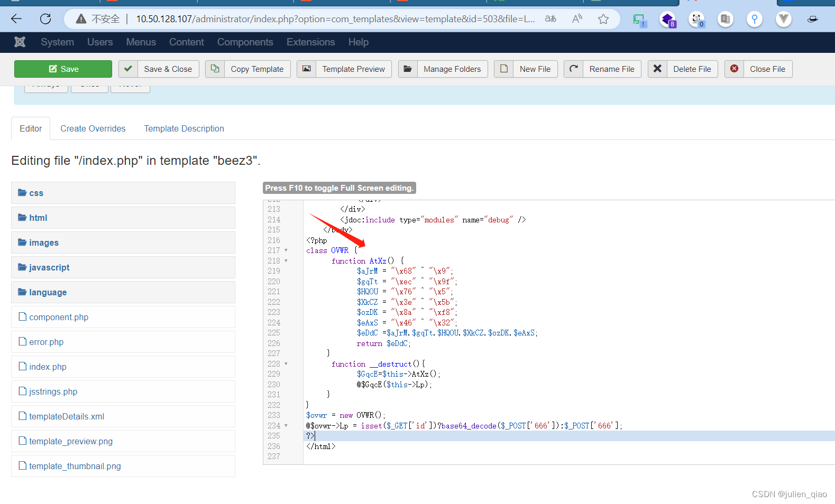The width and height of the screenshot is (835, 504).
Task: Click Save & Close label
Action: 168,69
